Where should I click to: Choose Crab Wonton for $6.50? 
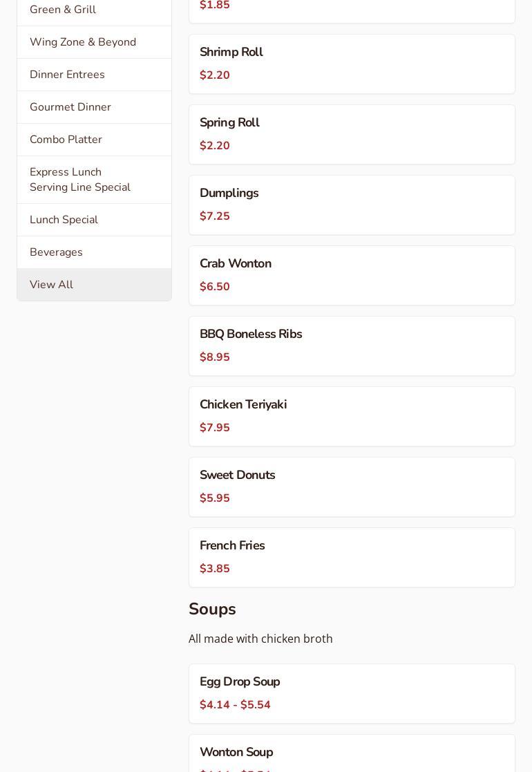352,275
